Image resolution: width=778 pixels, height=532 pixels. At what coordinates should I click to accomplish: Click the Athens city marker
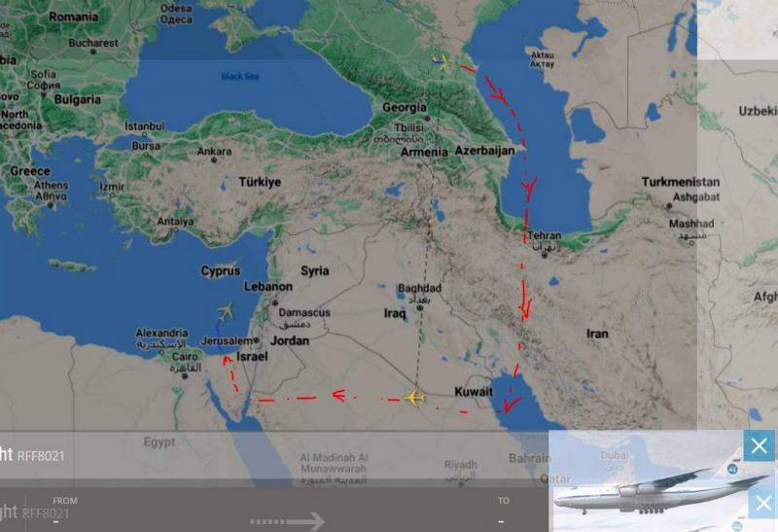coord(51,205)
